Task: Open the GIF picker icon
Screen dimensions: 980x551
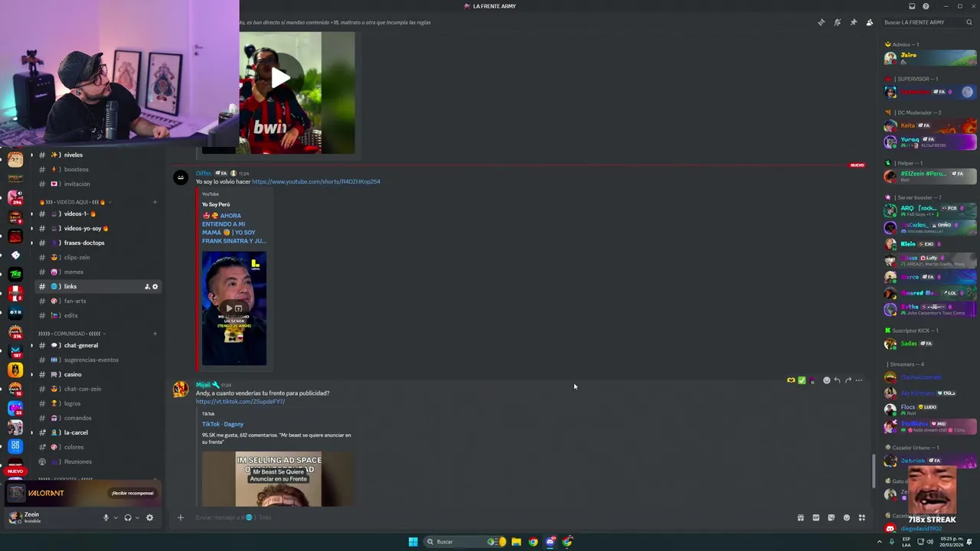Action: coord(816,517)
